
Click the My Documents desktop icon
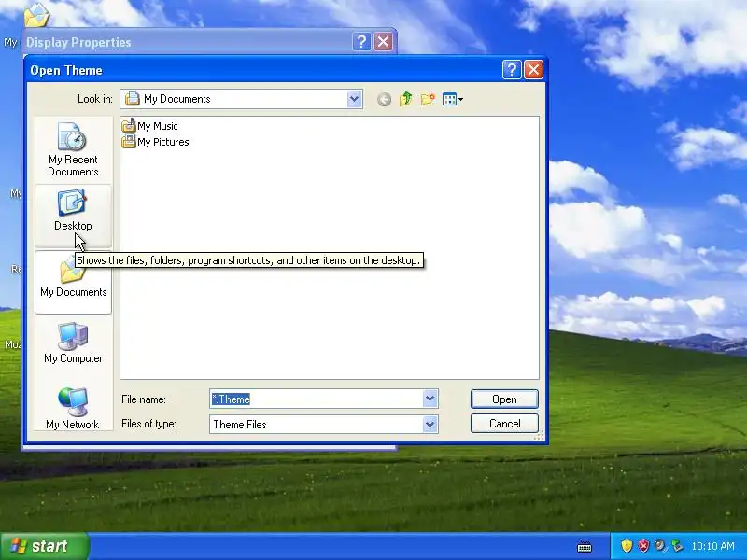tap(36, 15)
